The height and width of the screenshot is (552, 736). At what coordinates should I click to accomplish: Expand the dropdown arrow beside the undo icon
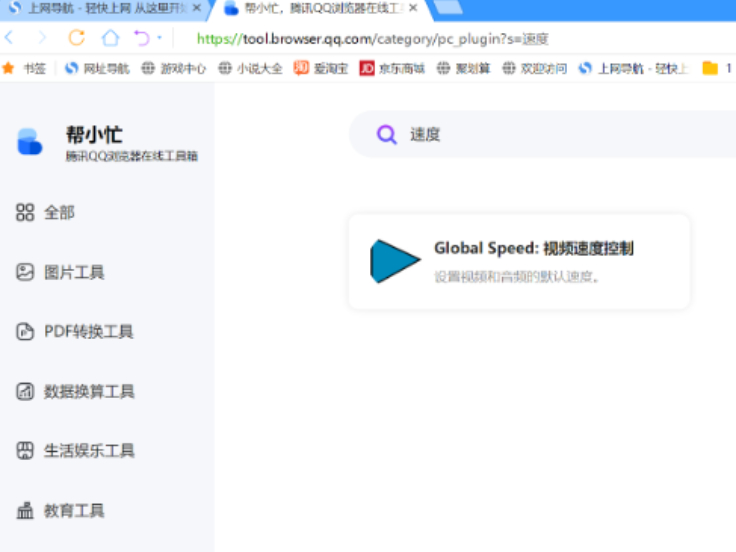click(x=160, y=38)
